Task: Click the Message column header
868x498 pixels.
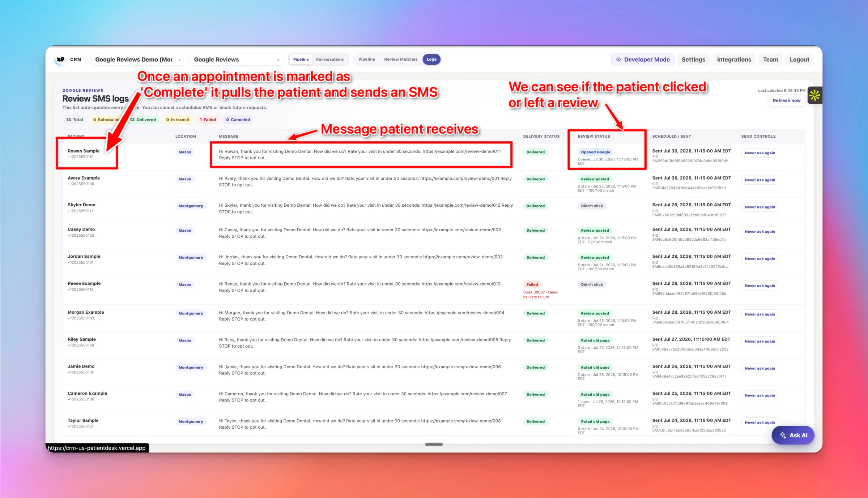Action: pyautogui.click(x=229, y=137)
